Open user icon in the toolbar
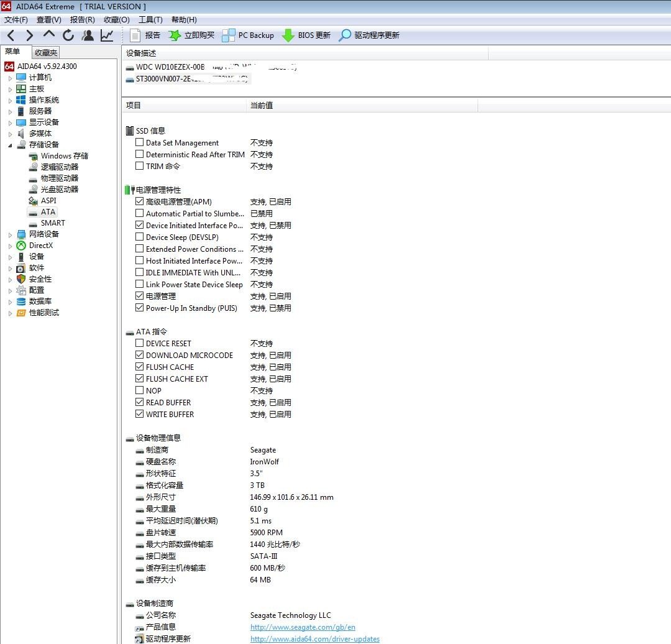 pos(88,35)
